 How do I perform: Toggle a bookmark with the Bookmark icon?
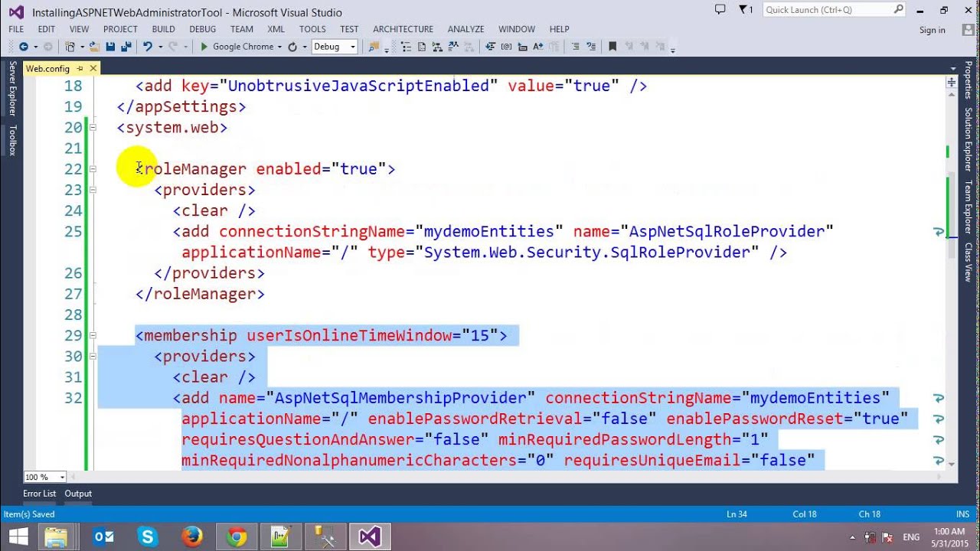612,47
